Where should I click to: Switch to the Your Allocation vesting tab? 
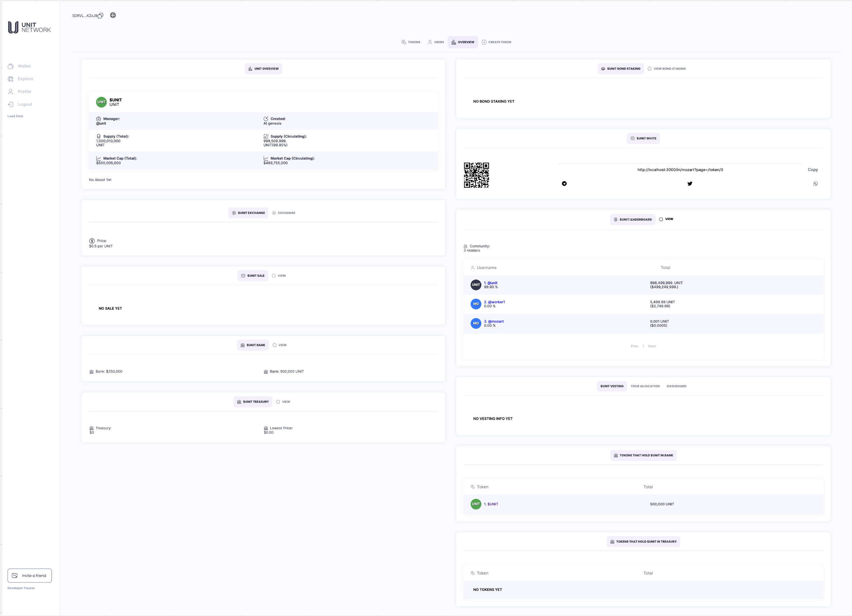pos(645,386)
